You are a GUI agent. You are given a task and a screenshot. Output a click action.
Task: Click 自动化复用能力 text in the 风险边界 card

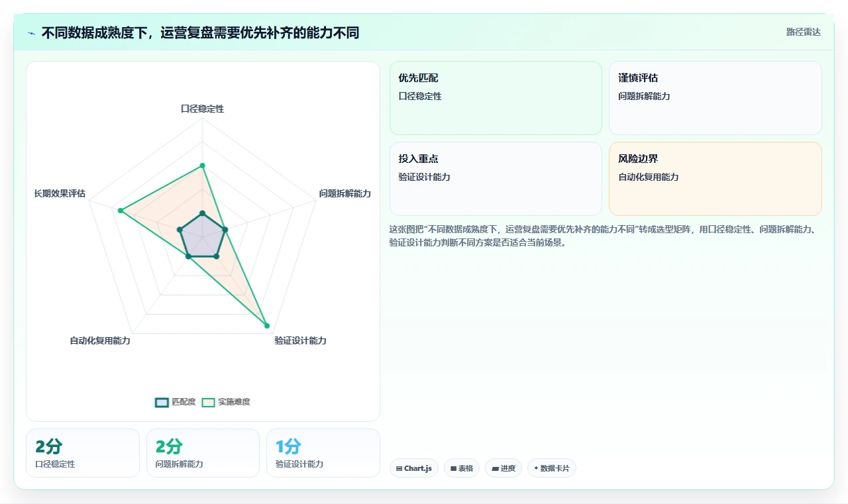[649, 177]
